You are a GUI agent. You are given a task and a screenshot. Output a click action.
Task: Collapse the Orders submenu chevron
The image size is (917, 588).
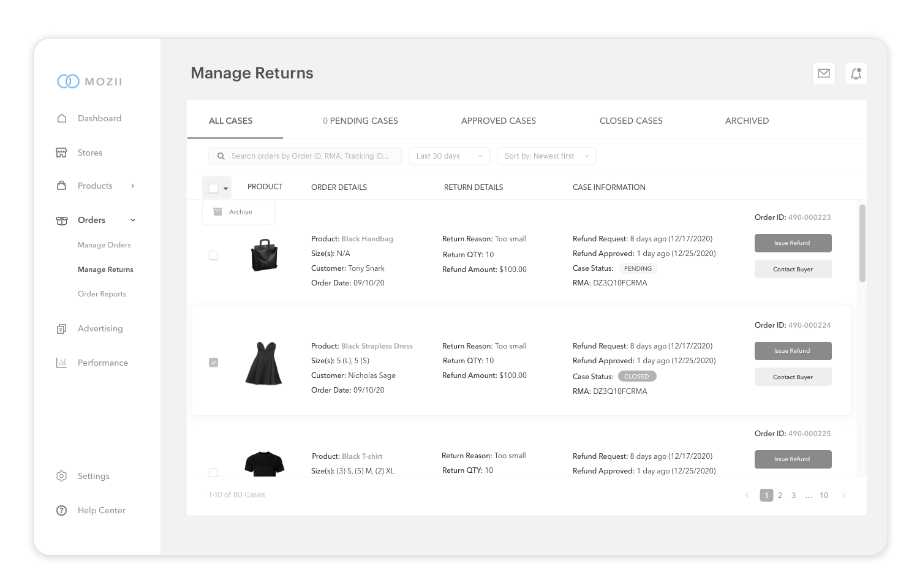[x=133, y=220]
